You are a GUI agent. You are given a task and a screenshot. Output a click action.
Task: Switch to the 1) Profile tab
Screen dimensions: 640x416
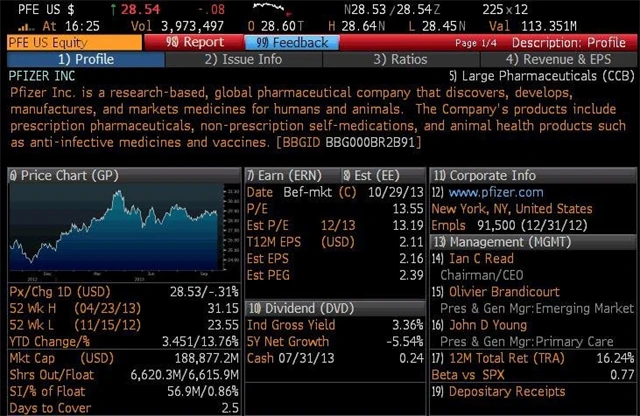coord(82,59)
